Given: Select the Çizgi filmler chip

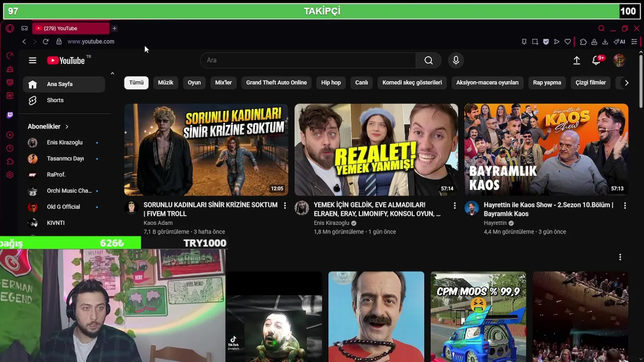Looking at the screenshot, I should 591,82.
